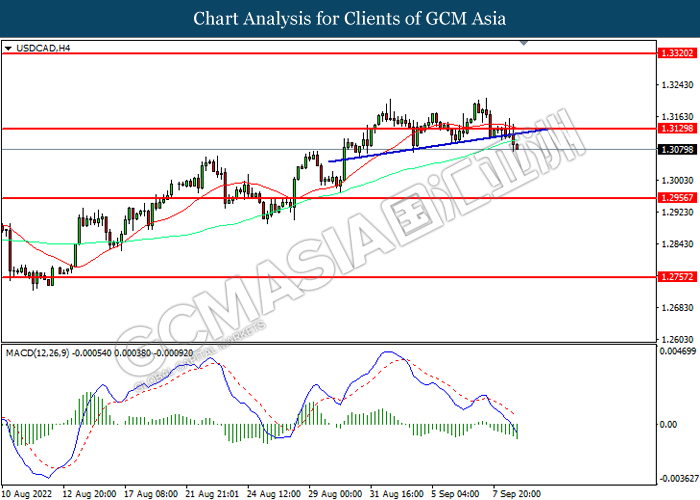The image size is (700, 500).
Task: Click the 1.26030 price axis value
Action: click(677, 339)
